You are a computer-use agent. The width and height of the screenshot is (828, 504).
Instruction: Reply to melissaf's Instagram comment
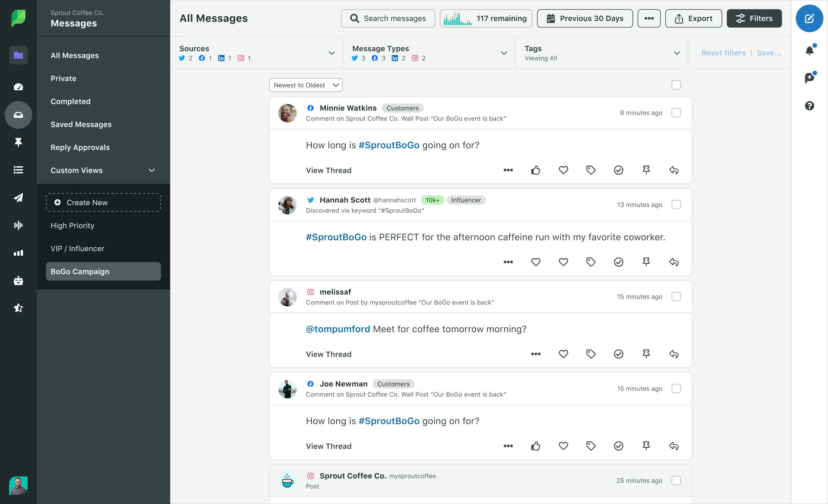[x=674, y=354]
